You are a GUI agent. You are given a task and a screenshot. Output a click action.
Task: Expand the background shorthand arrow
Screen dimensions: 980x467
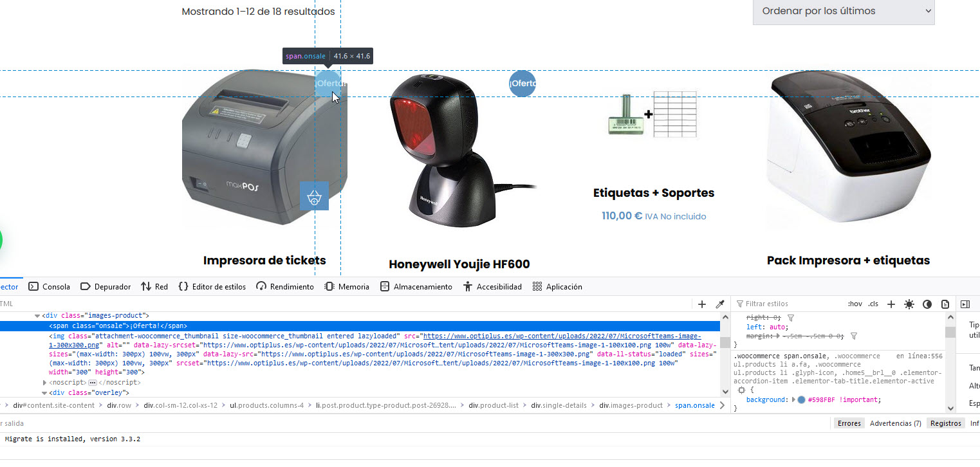point(793,399)
